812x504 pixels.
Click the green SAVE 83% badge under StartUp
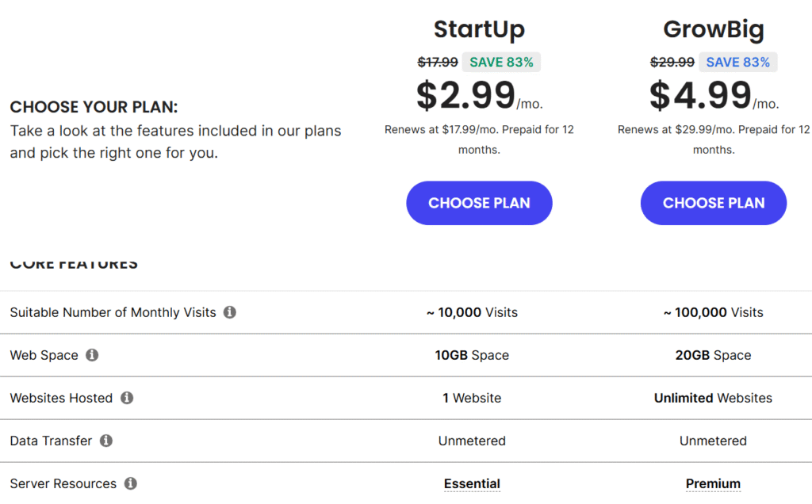[501, 62]
